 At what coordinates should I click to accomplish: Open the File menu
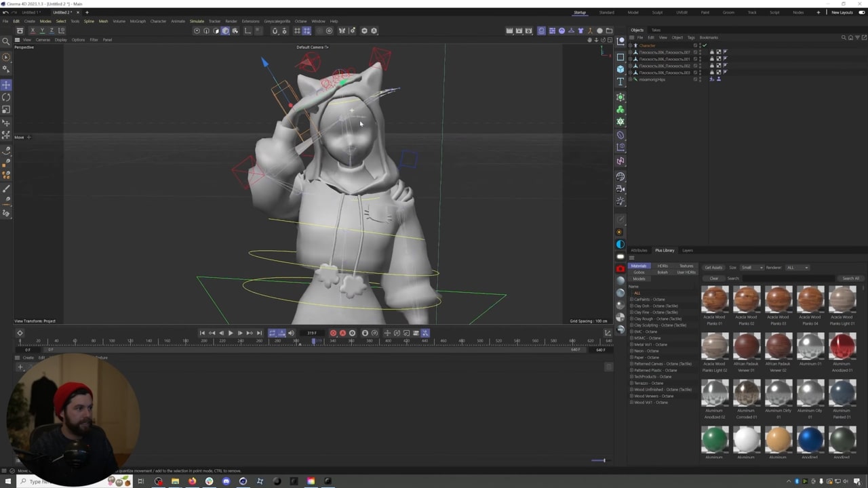[5, 21]
